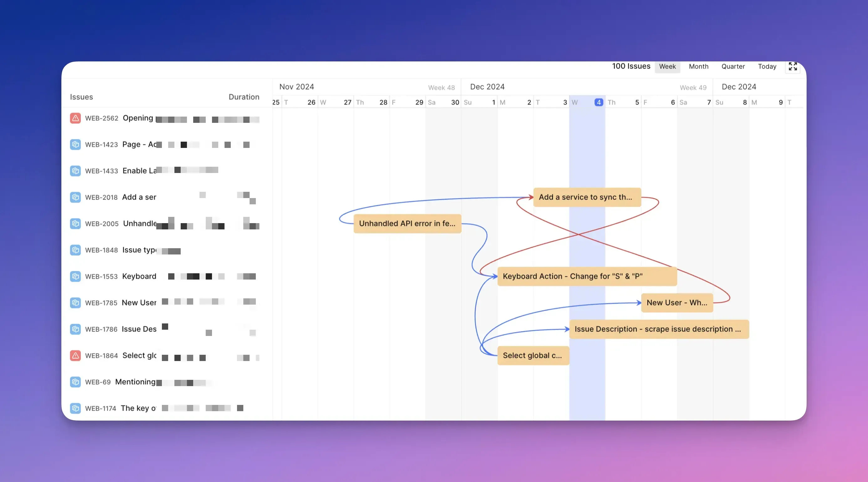
Task: Click the Unhandled API error task bar
Action: [407, 224]
